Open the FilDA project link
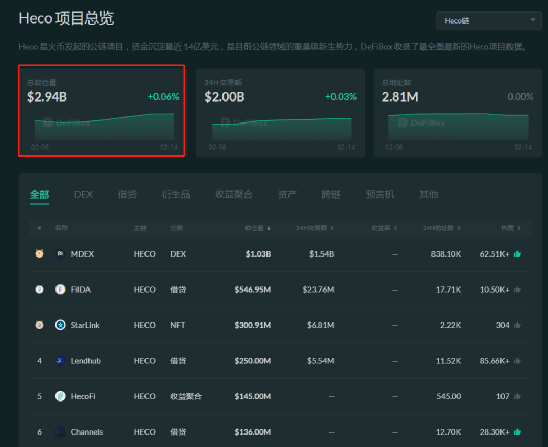 81,289
